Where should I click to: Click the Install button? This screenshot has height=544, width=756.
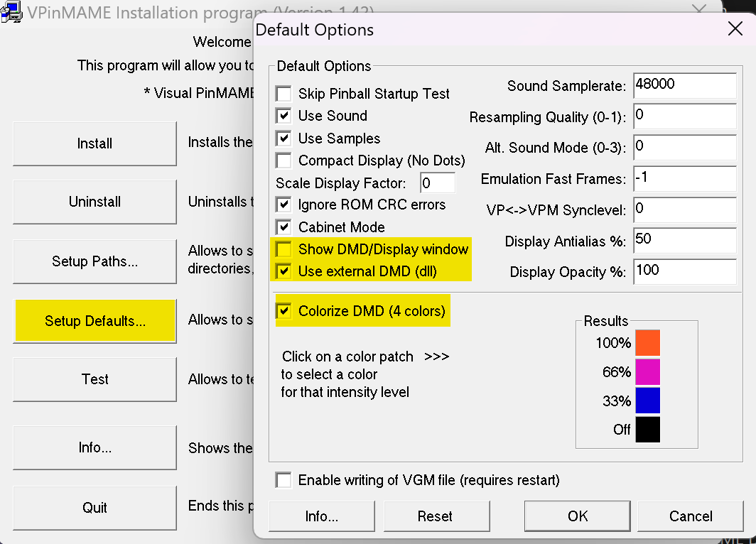(94, 143)
